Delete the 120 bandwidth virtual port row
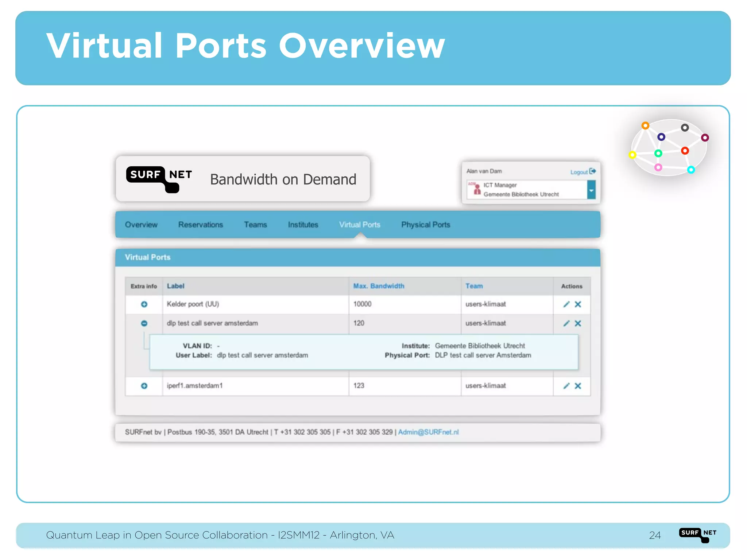Screen dimensions: 747x560 [578, 323]
